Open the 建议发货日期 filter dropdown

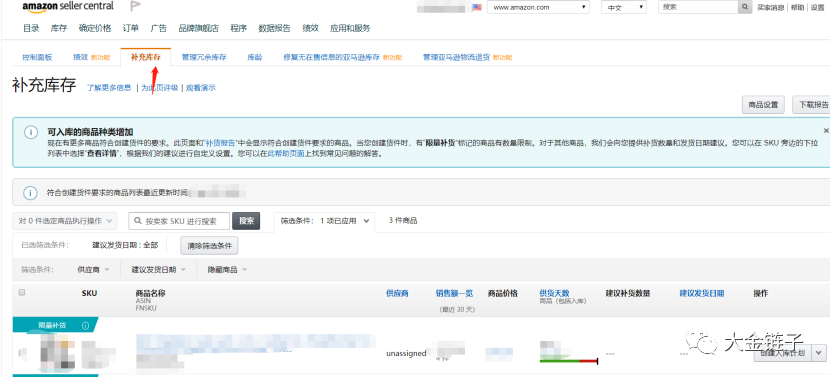tap(159, 269)
